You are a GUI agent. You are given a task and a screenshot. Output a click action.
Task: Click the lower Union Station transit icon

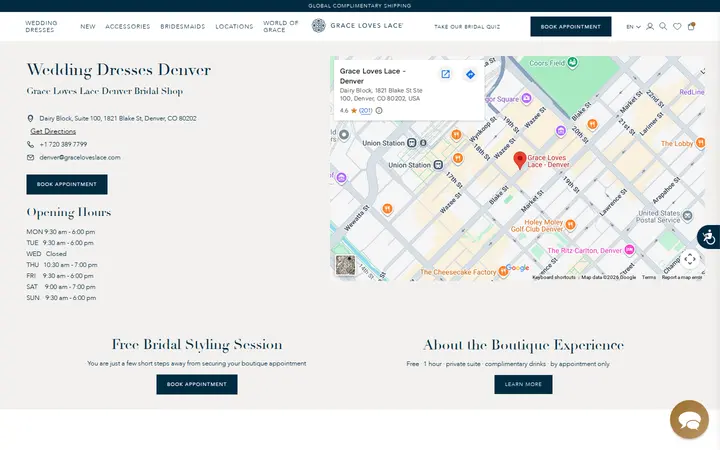439,165
